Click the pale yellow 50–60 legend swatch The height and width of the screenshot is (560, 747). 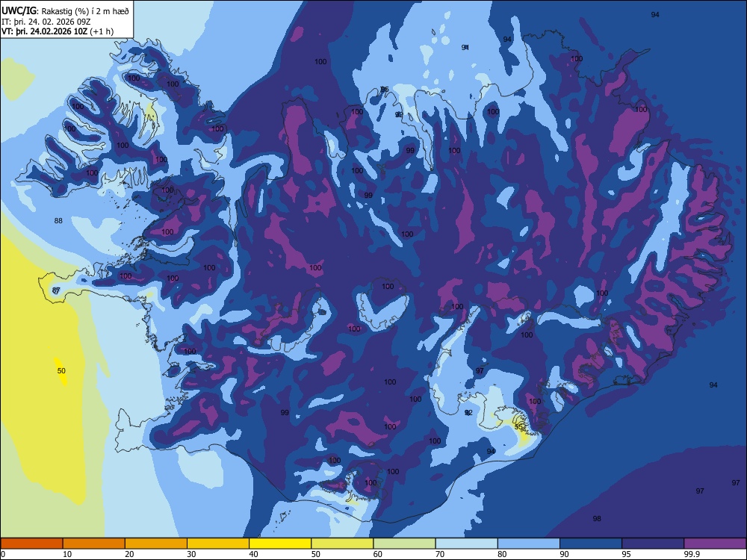[342, 544]
